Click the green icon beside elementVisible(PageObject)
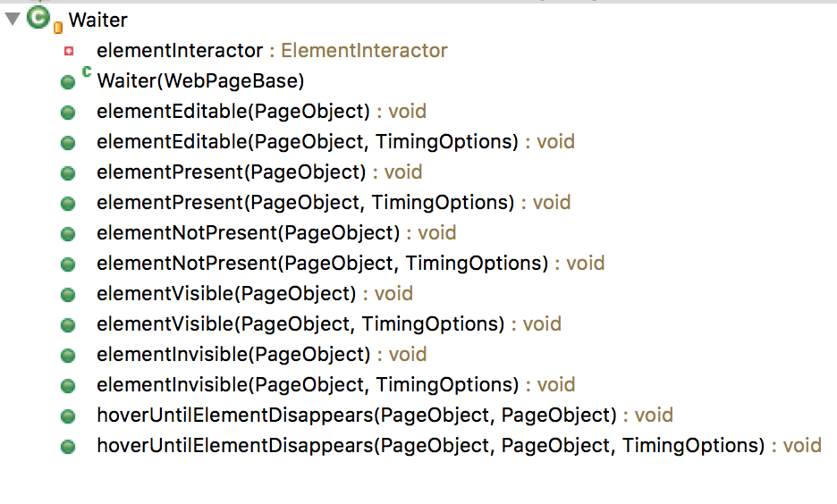Image resolution: width=837 pixels, height=504 pixels. click(68, 295)
